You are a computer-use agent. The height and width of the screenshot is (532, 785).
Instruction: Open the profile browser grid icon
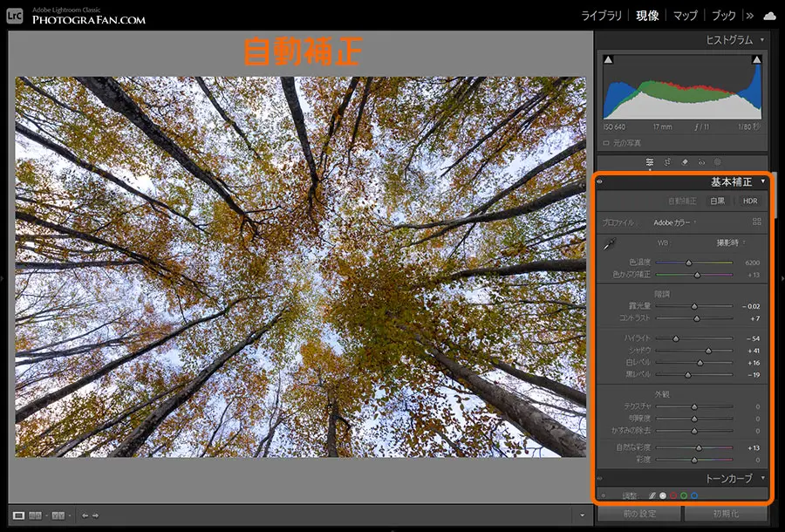pos(756,222)
